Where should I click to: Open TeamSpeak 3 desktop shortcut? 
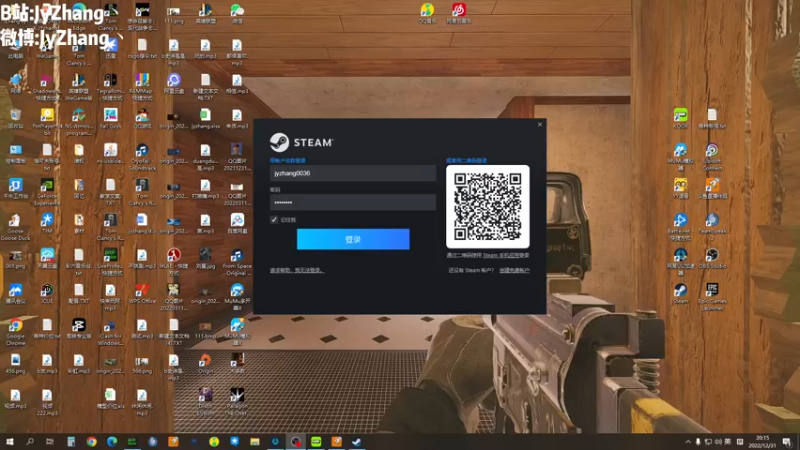pyautogui.click(x=712, y=227)
